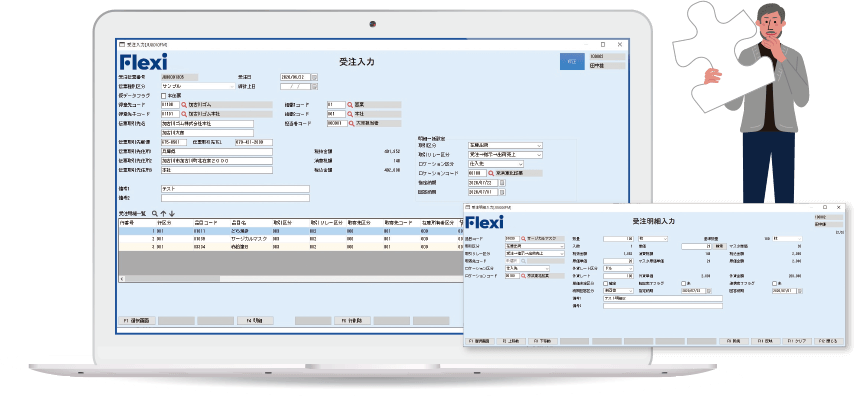Image resolution: width=857 pixels, height=396 pixels.
Task: Click the down arrow icon above the detail list
Action: click(x=172, y=214)
